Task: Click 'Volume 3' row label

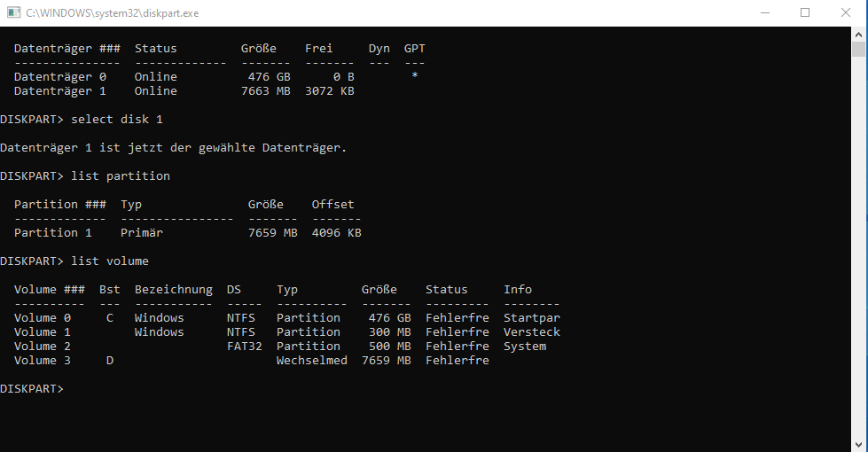Action: (42, 361)
